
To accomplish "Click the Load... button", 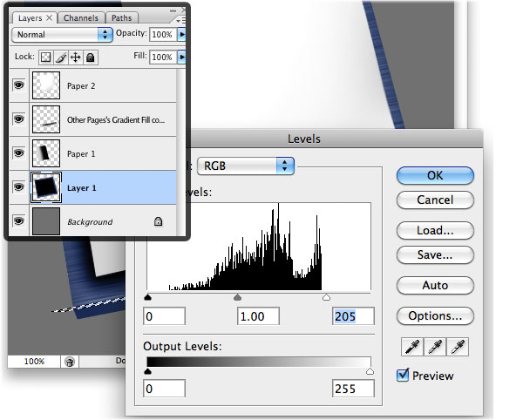I will [x=435, y=230].
